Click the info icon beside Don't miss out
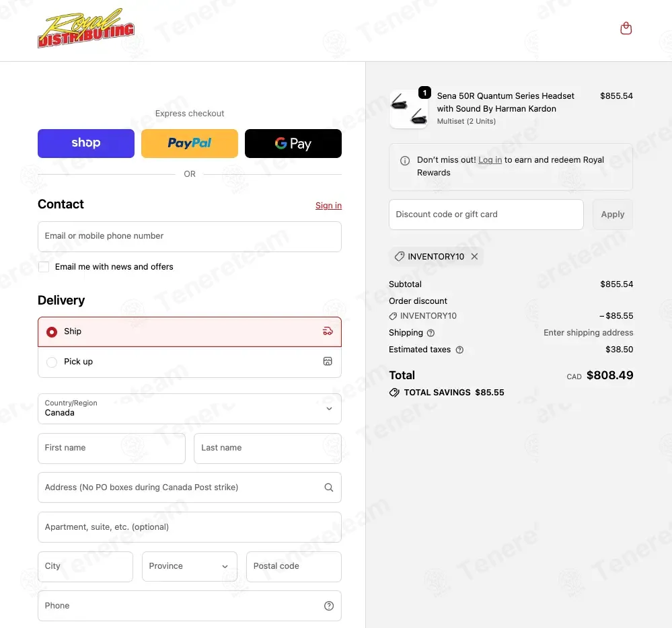Screen dimensions: 672x628 pos(405,161)
